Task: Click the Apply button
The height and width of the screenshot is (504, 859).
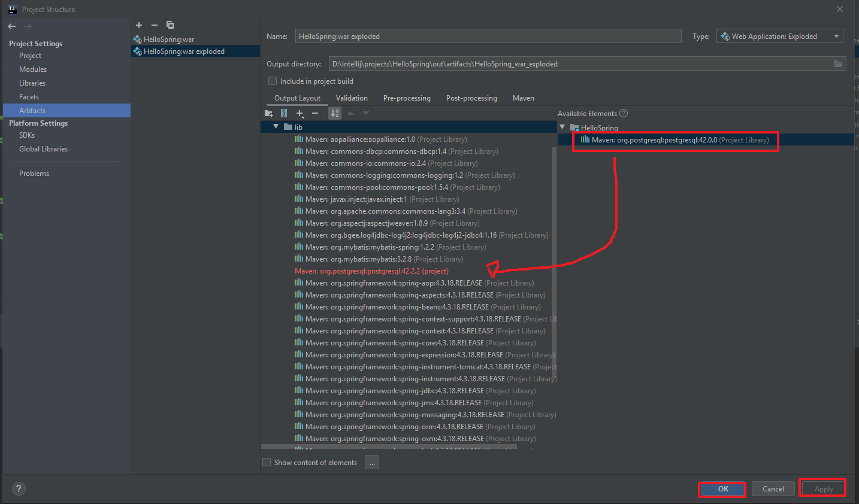Action: [824, 489]
